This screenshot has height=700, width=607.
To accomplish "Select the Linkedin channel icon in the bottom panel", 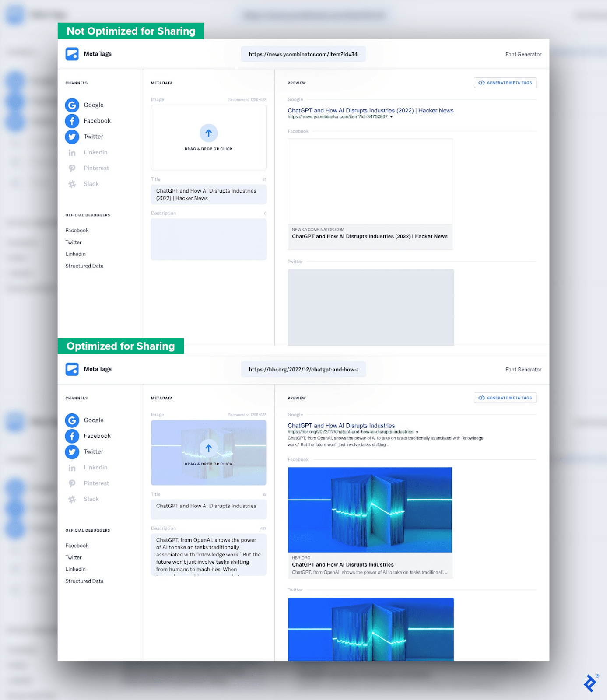I will pyautogui.click(x=72, y=468).
